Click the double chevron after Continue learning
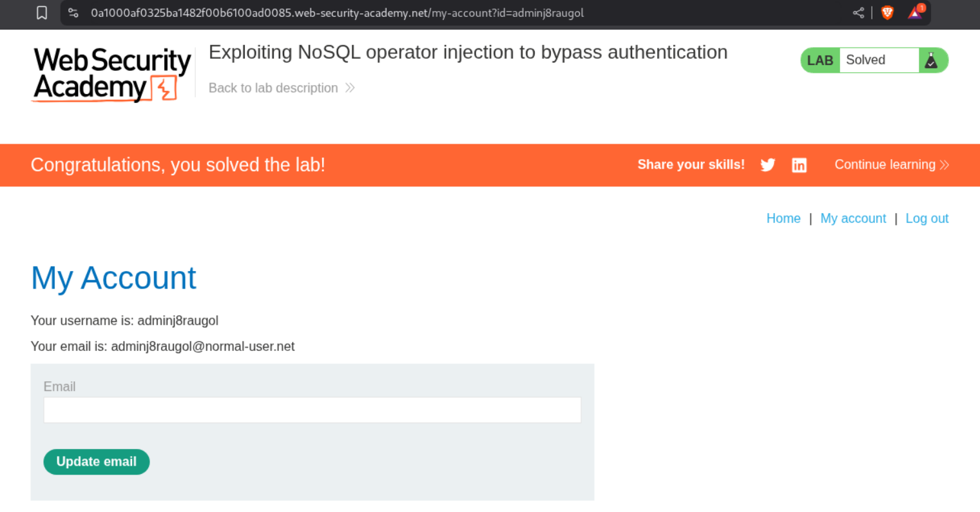 click(945, 165)
